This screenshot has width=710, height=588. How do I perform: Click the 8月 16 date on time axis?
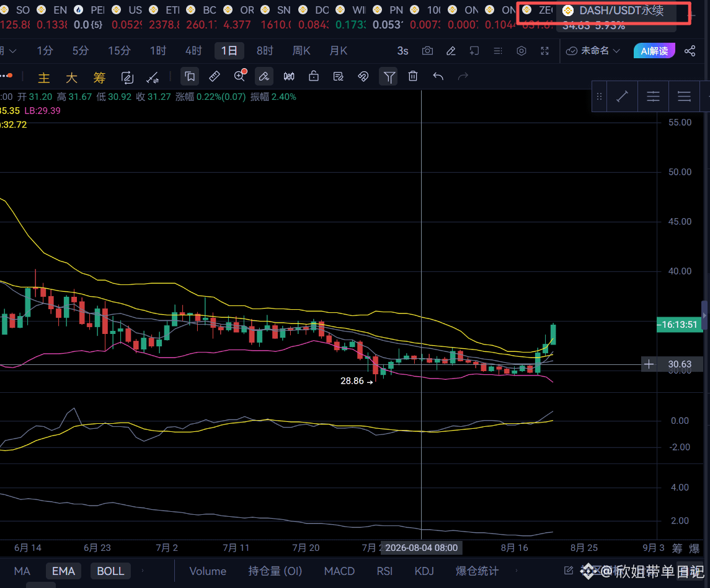(x=515, y=548)
